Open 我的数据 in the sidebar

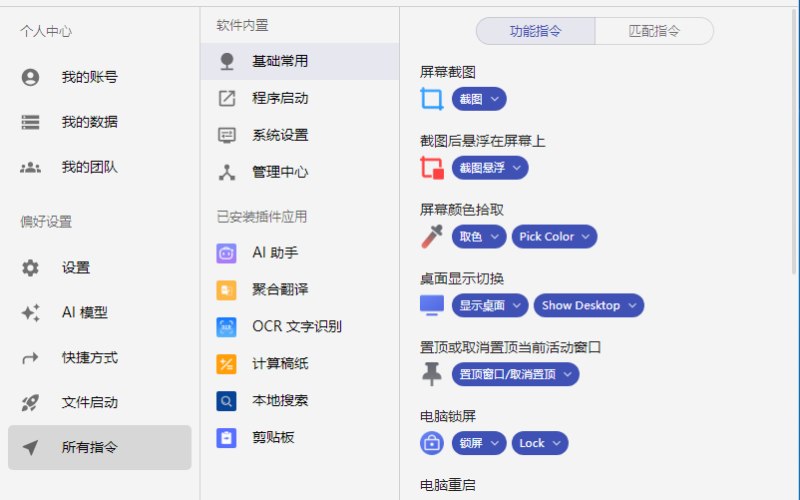tap(99, 122)
